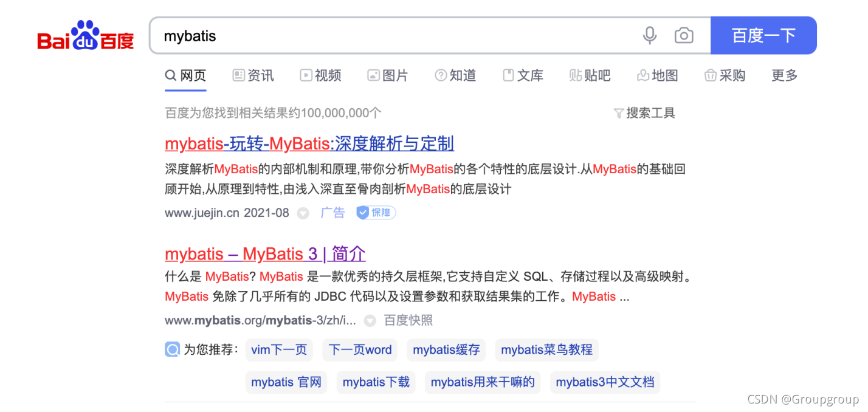Click the description starting 深度解析MyBatis的内部机制
868x412 pixels.
point(425,179)
